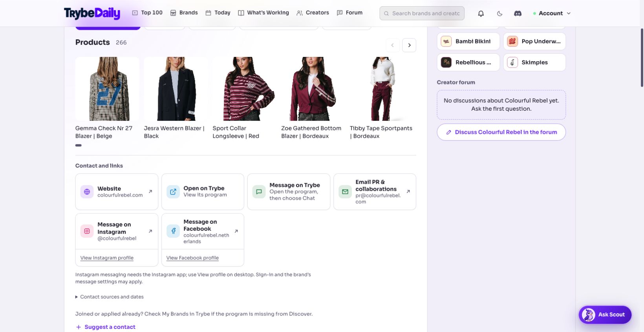This screenshot has height=332, width=644.
Task: Click the Email PR envelope icon
Action: (x=345, y=192)
